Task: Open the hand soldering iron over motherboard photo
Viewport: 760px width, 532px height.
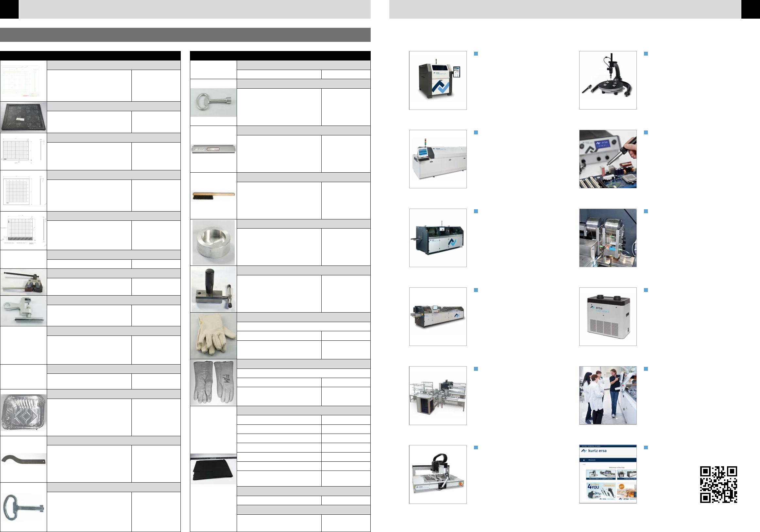Action: pos(607,159)
